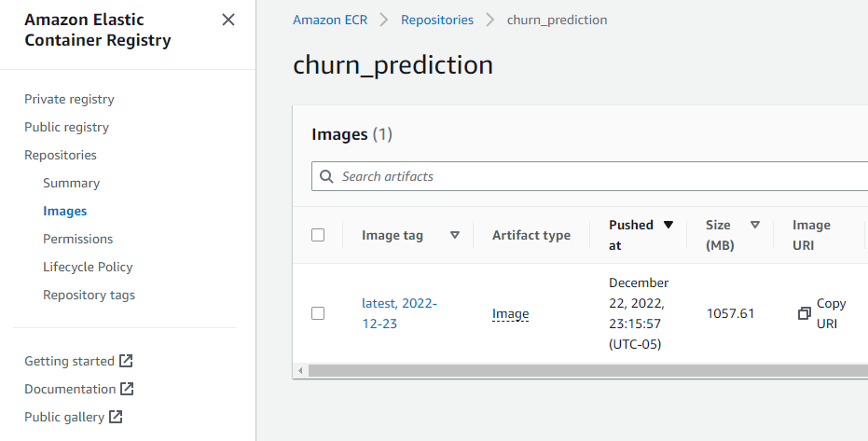868x441 pixels.
Task: Select Images in the sidebar
Action: [64, 211]
